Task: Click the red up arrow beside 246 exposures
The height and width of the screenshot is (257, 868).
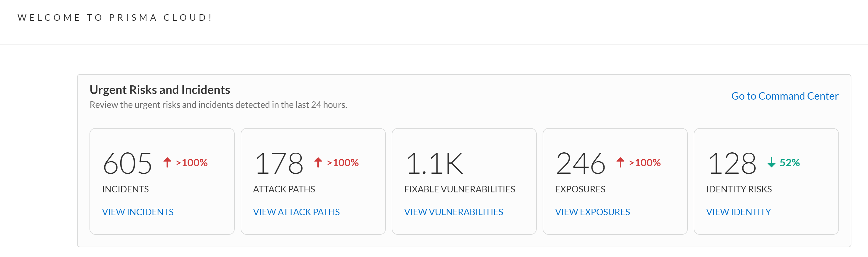Action: tap(620, 162)
